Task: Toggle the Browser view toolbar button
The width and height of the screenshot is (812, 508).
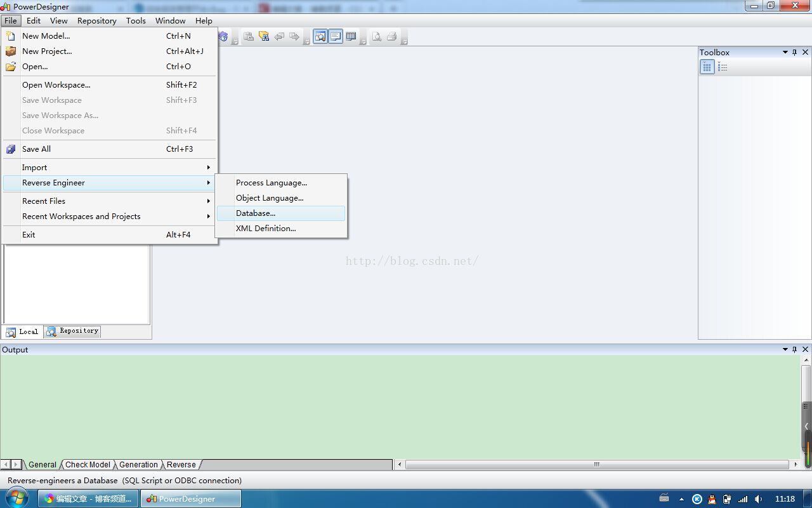Action: coord(320,37)
